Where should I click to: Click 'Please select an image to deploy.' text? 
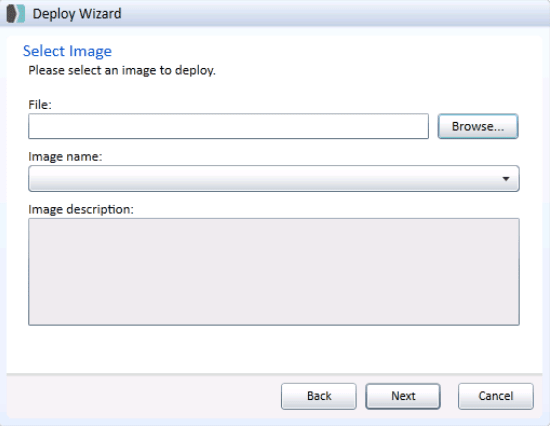pyautogui.click(x=122, y=71)
